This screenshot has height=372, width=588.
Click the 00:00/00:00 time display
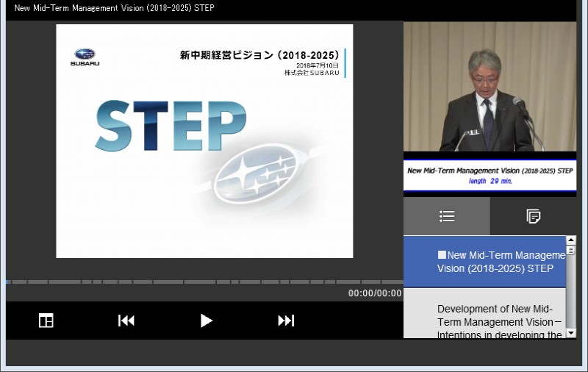coord(375,293)
